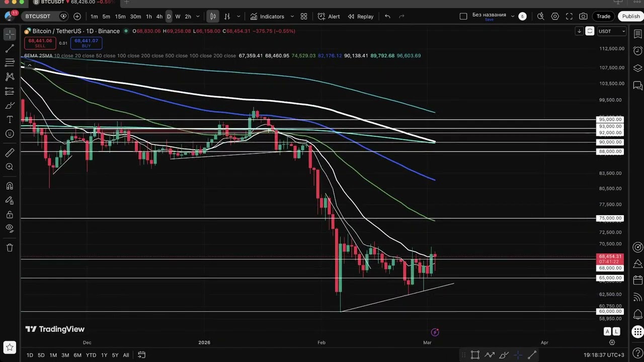Toggle magnet mode
The width and height of the screenshot is (644, 362).
click(10, 186)
